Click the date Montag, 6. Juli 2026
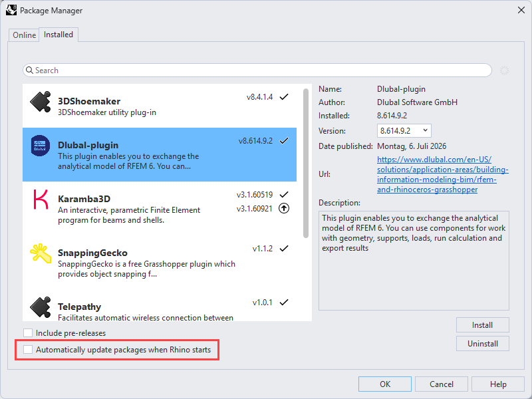 pyautogui.click(x=412, y=146)
